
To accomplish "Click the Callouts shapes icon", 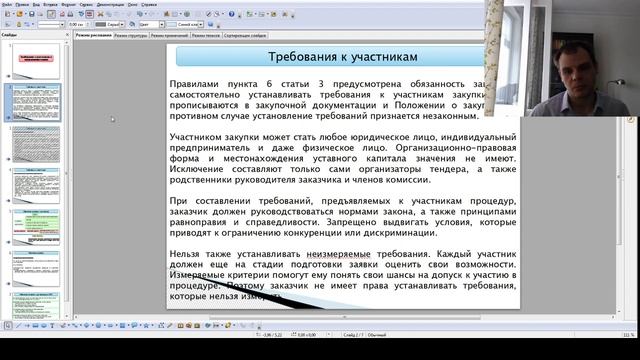I will click(x=134, y=325).
